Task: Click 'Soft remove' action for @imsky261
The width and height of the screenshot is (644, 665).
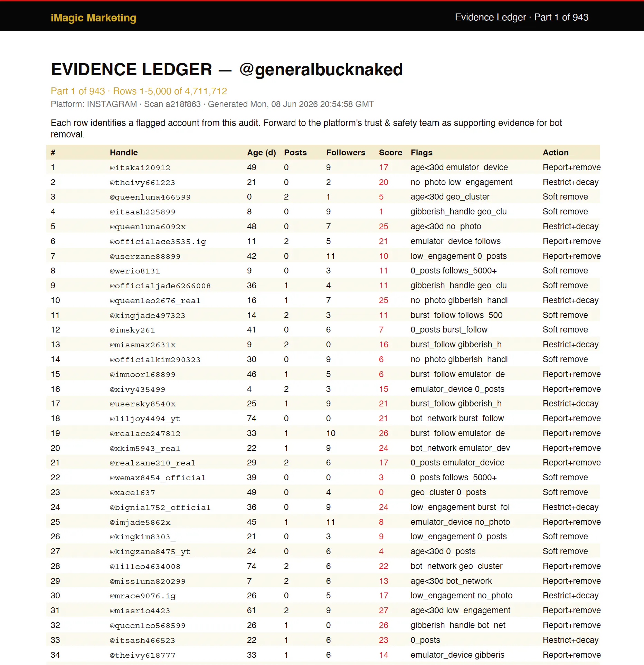Action: coord(565,330)
